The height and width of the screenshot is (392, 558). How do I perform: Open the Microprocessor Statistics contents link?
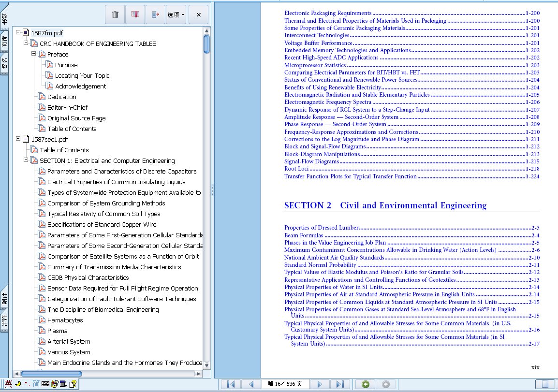(315, 65)
